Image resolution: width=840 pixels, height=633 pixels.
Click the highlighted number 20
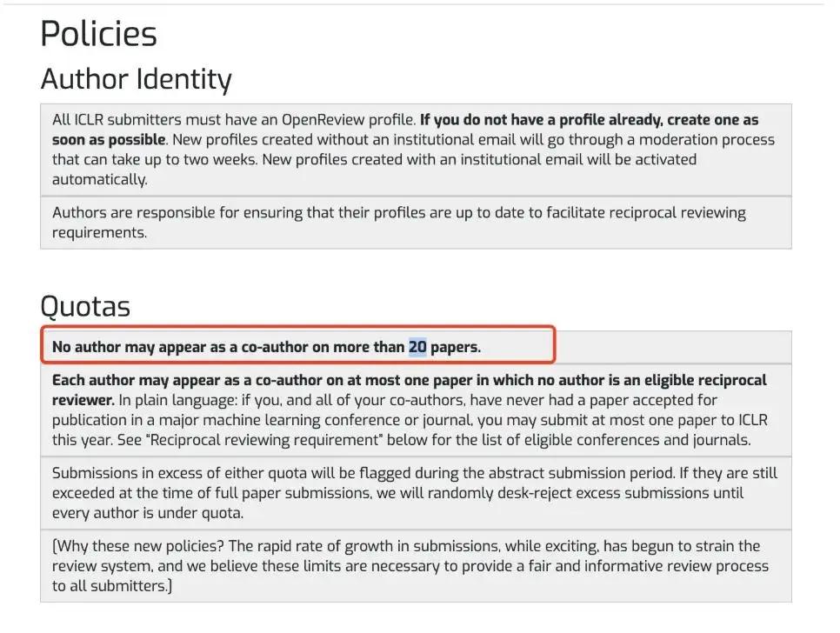coord(417,347)
